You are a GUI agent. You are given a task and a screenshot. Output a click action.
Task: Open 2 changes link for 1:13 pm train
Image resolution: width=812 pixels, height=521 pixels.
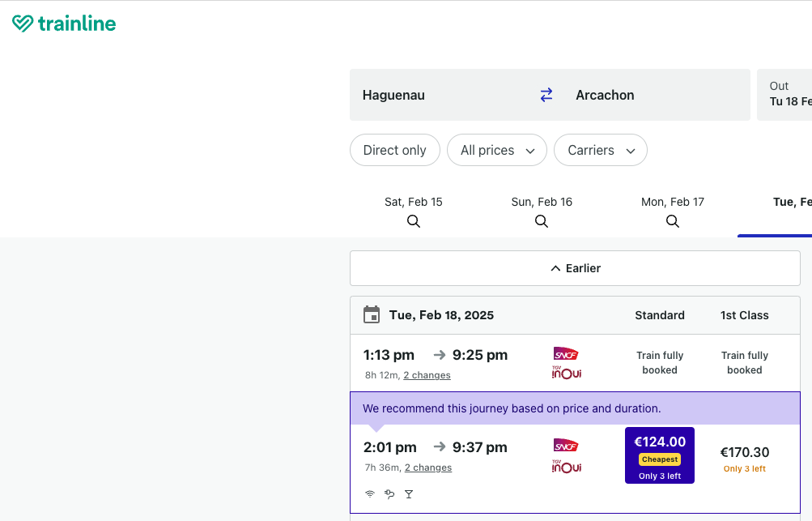427,375
